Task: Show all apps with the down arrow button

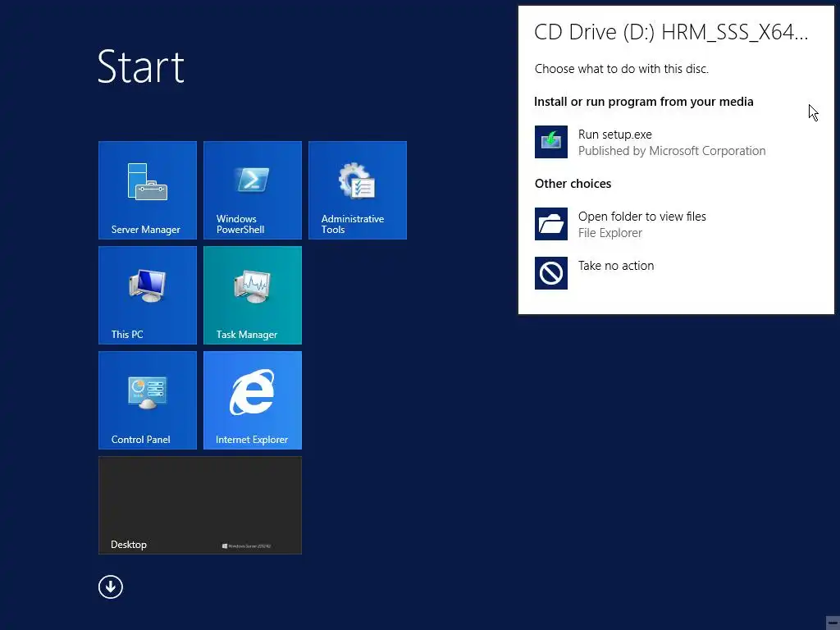Action: tap(111, 587)
